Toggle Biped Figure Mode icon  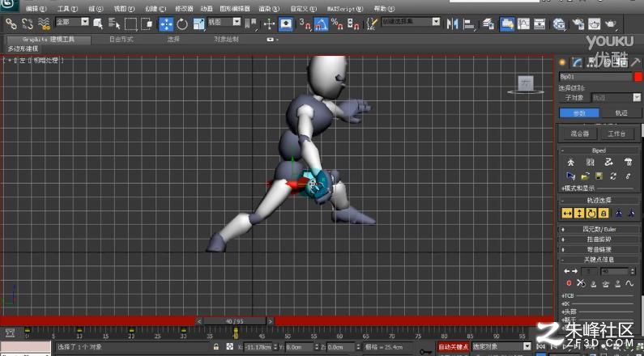570,162
